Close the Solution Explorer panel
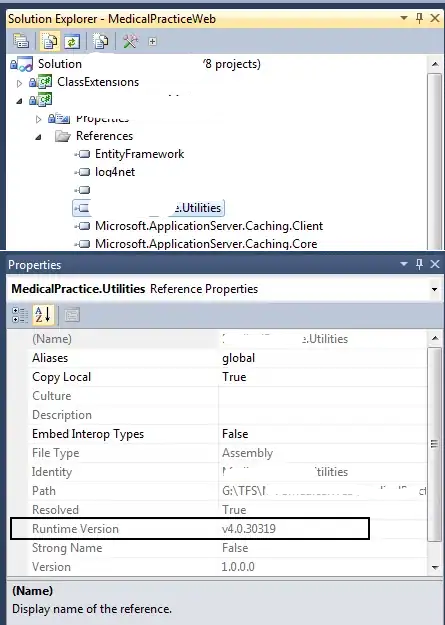The height and width of the screenshot is (625, 445). pyautogui.click(x=435, y=18)
